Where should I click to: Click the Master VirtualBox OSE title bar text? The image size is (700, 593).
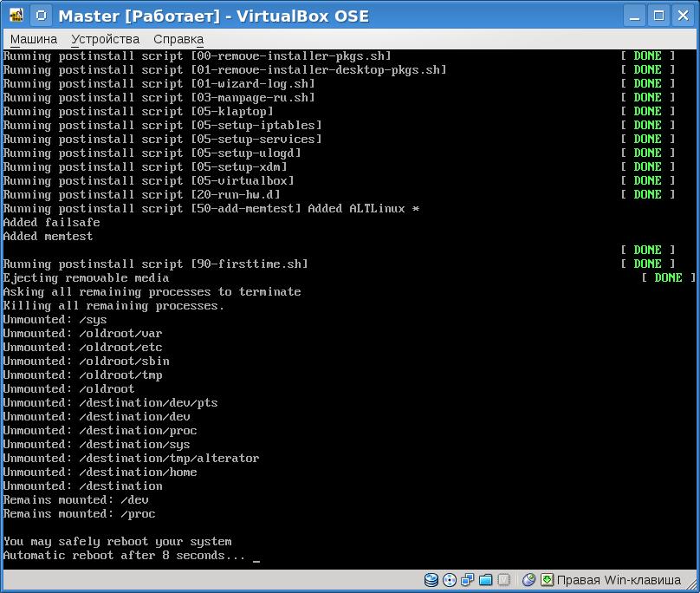pos(213,16)
